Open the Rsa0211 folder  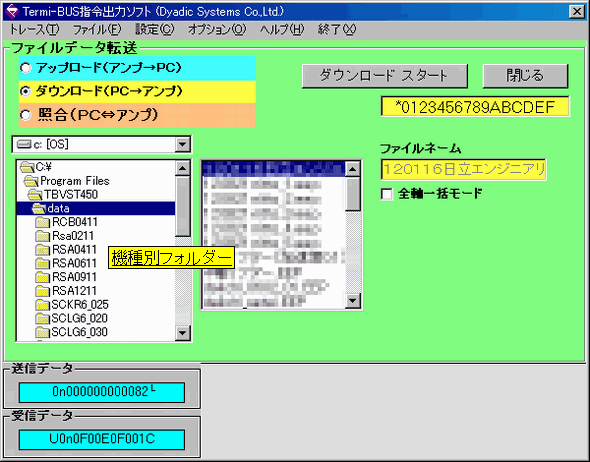[x=73, y=236]
